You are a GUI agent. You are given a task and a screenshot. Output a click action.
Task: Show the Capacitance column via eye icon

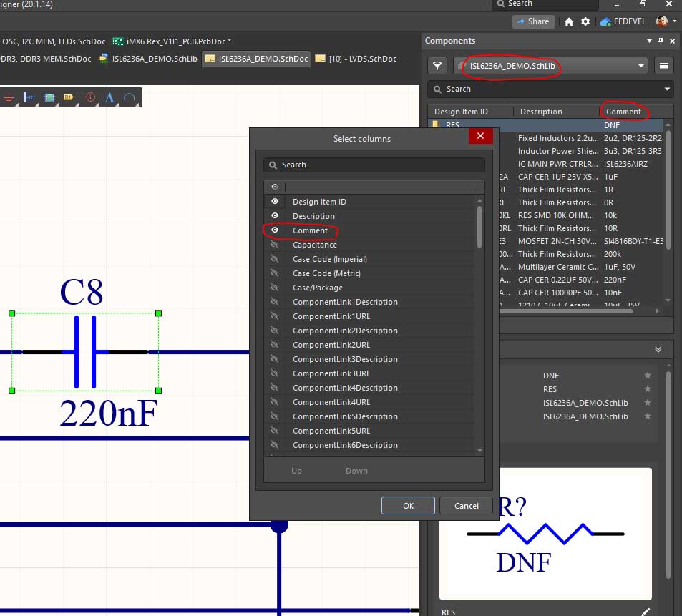[x=274, y=245]
